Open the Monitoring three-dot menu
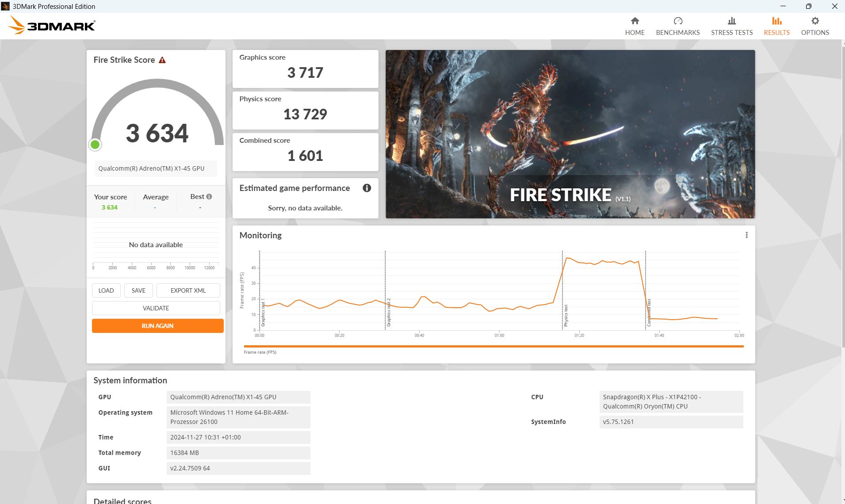This screenshot has width=845, height=504. [x=746, y=235]
